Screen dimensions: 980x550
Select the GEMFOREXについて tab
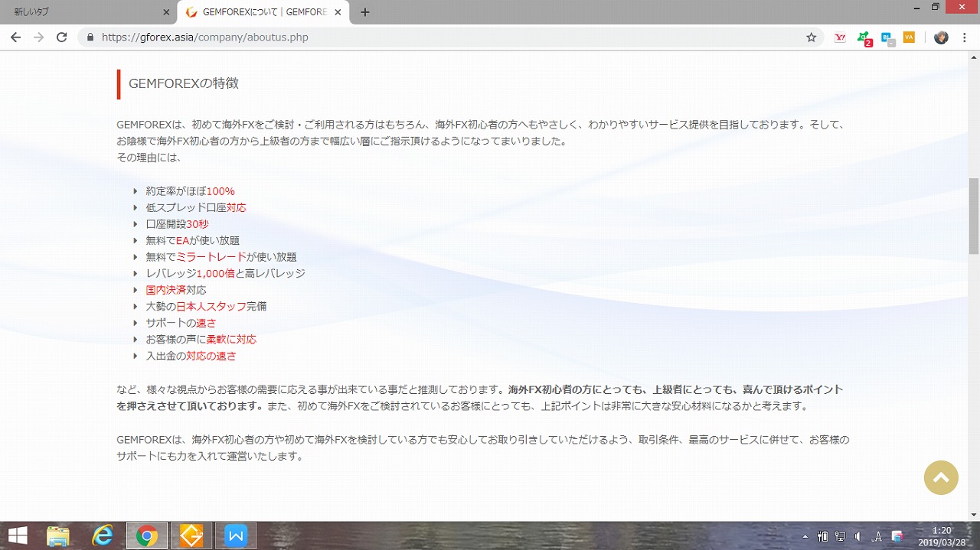pos(260,12)
